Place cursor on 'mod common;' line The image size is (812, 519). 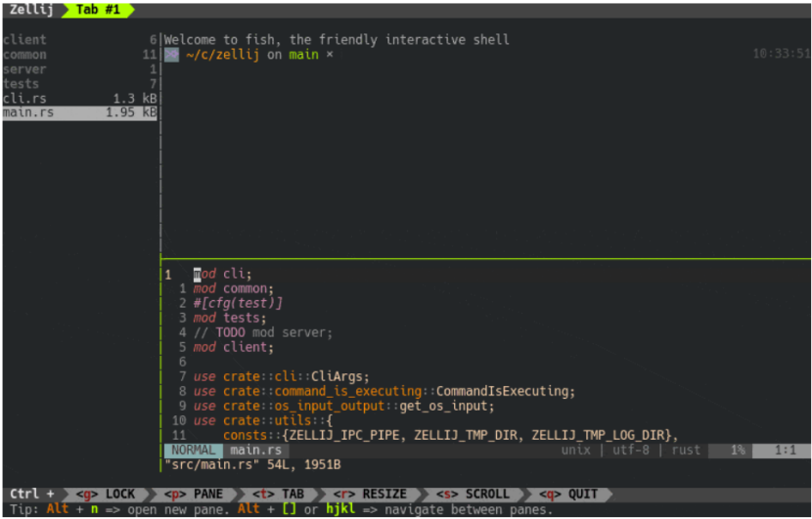(234, 288)
